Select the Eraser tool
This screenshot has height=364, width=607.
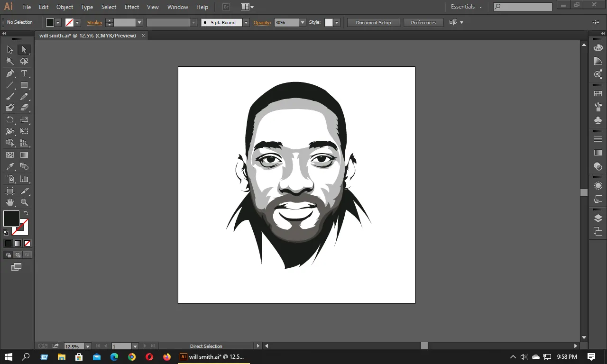(x=24, y=108)
